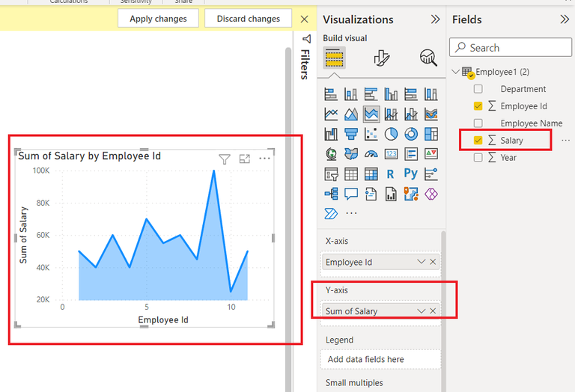Add a Filled map visual
Viewport: 575px width, 392px height.
pos(351,154)
